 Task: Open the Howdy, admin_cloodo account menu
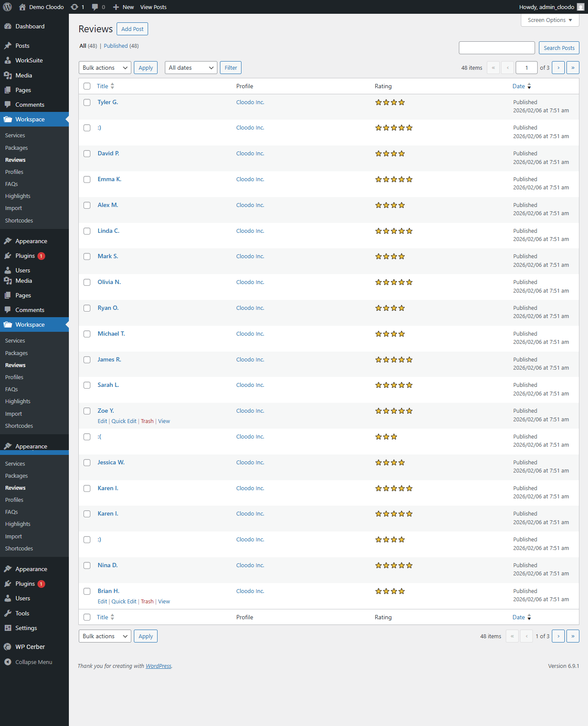pos(551,7)
